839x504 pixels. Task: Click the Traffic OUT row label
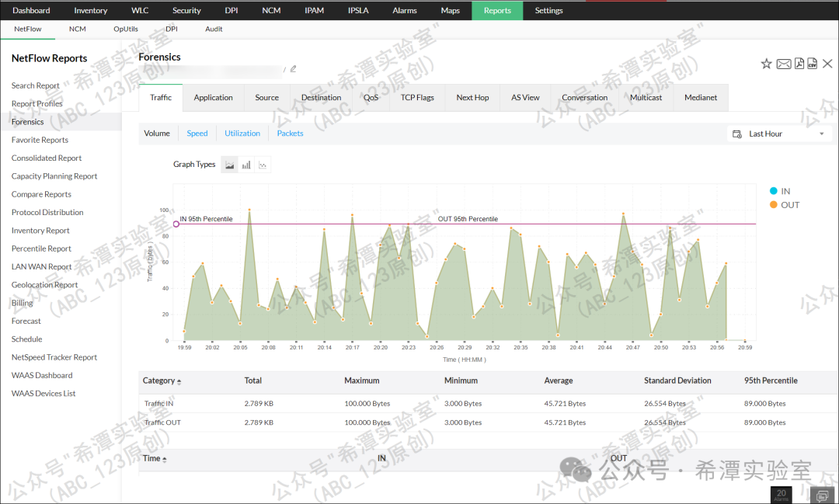coord(162,422)
